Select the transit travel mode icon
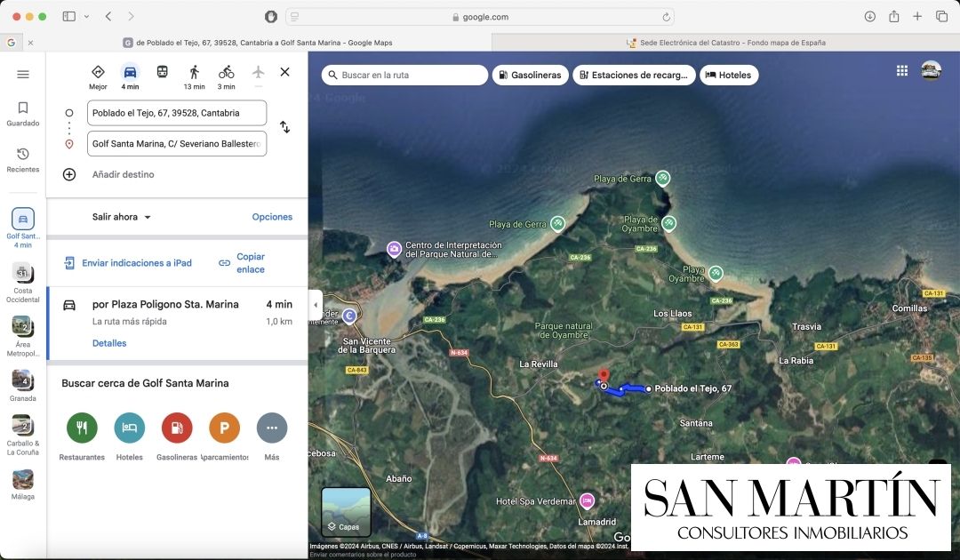 (x=162, y=72)
